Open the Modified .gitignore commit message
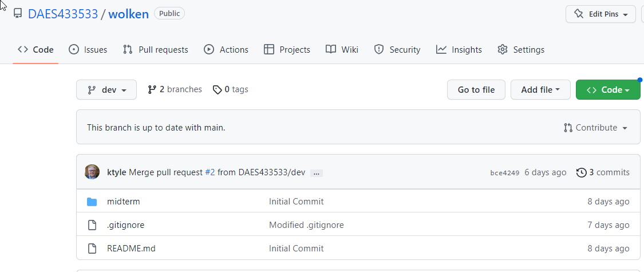 tap(306, 224)
